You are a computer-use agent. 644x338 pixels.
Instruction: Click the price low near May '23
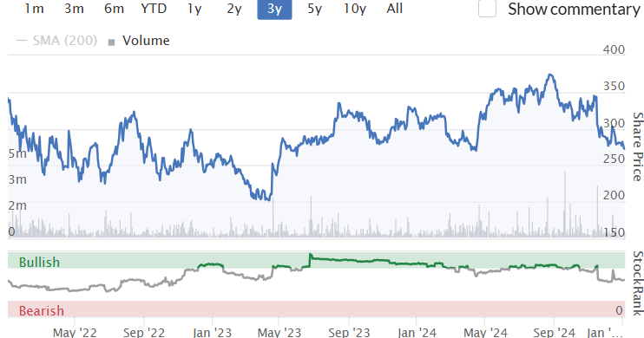(x=268, y=199)
